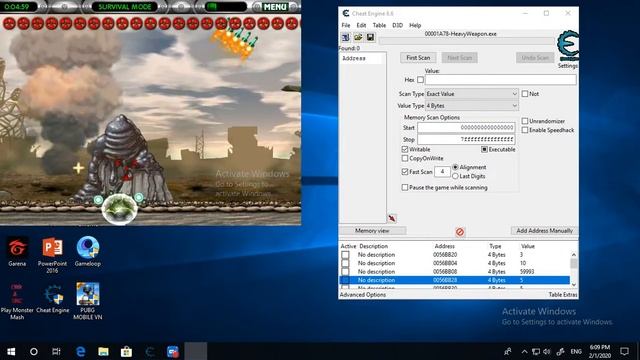Toggle the Hex checkbox
Screen dimensions: 640x360
coord(420,80)
